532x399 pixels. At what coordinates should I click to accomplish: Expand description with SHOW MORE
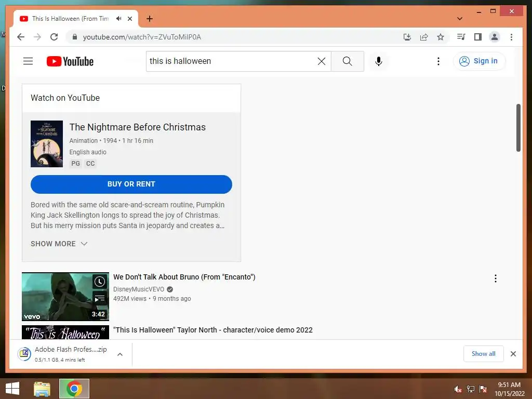pos(59,244)
